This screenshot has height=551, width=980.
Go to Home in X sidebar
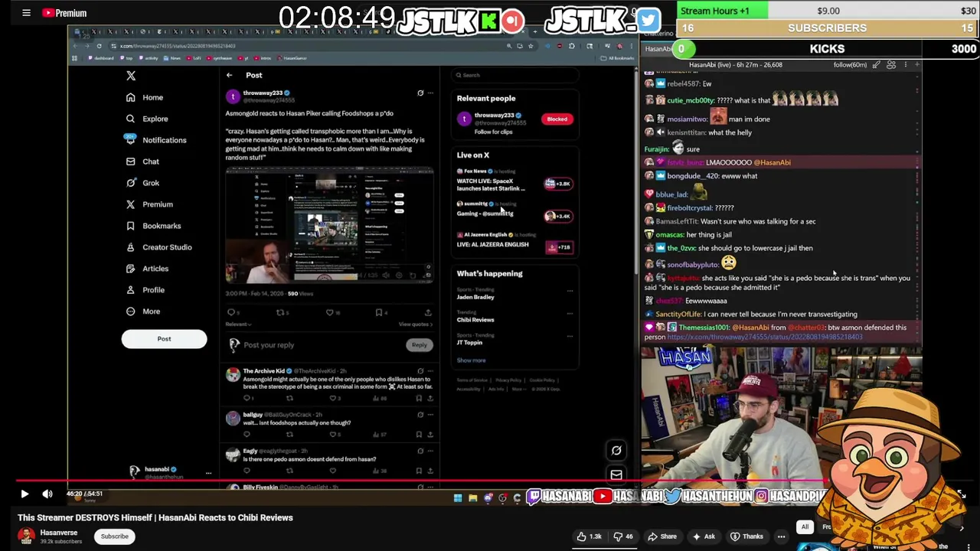coord(145,97)
